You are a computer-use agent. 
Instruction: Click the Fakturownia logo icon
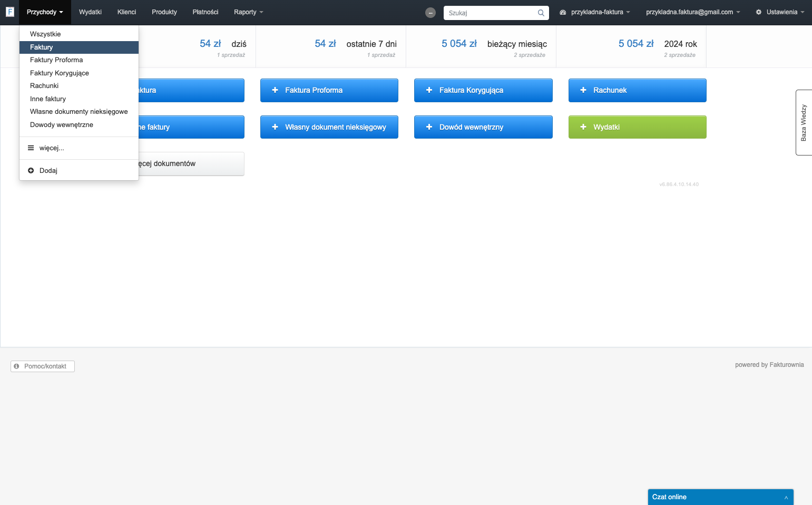point(9,12)
